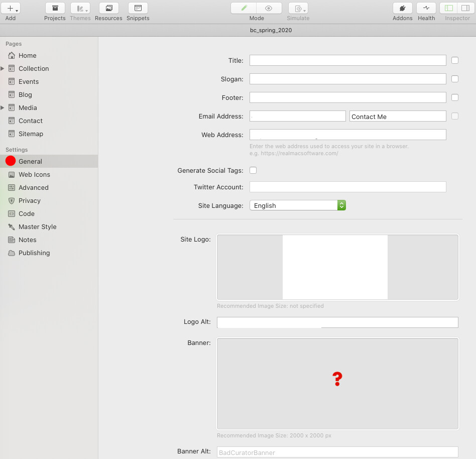Switch to Edit mode pencil

click(x=244, y=8)
